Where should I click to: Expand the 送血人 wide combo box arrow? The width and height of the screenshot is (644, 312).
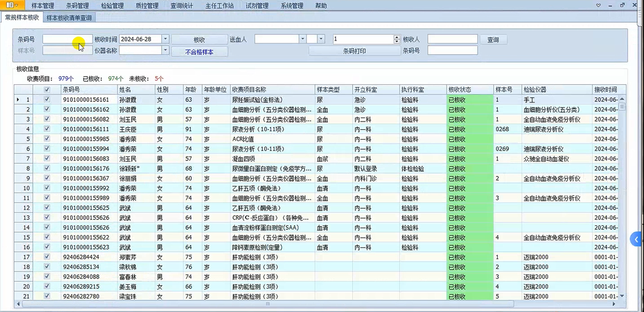click(302, 39)
